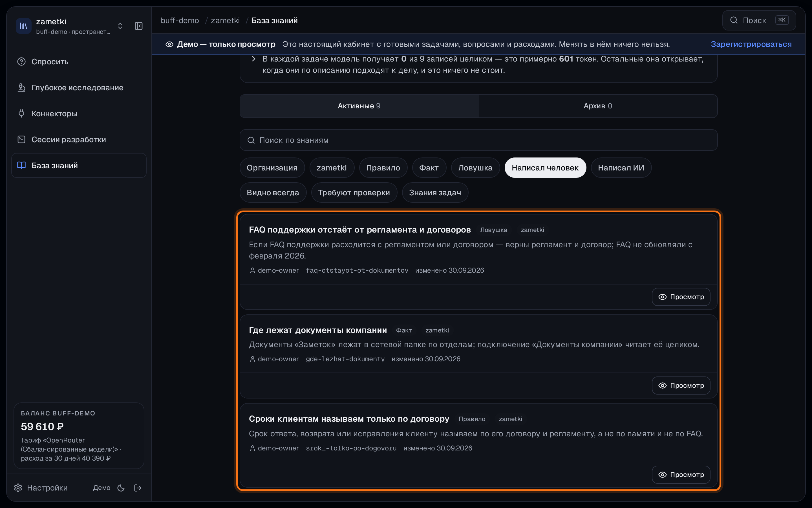The height and width of the screenshot is (508, 812).
Task: Go to Коннекторы page
Action: (79, 113)
